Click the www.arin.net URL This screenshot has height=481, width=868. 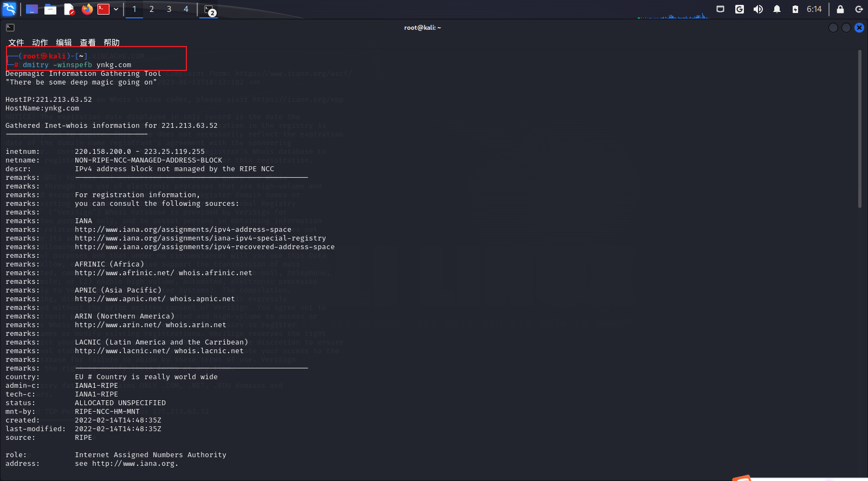pyautogui.click(x=118, y=325)
